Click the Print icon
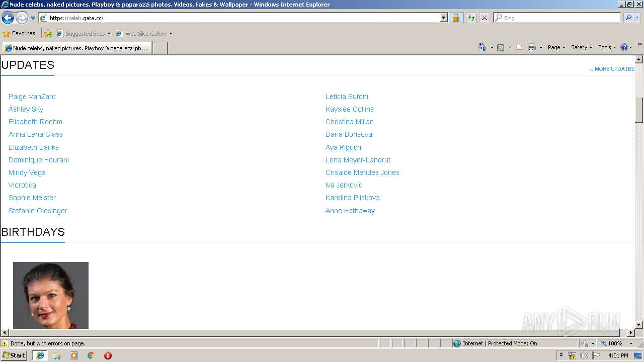The height and width of the screenshot is (362, 644). (532, 47)
